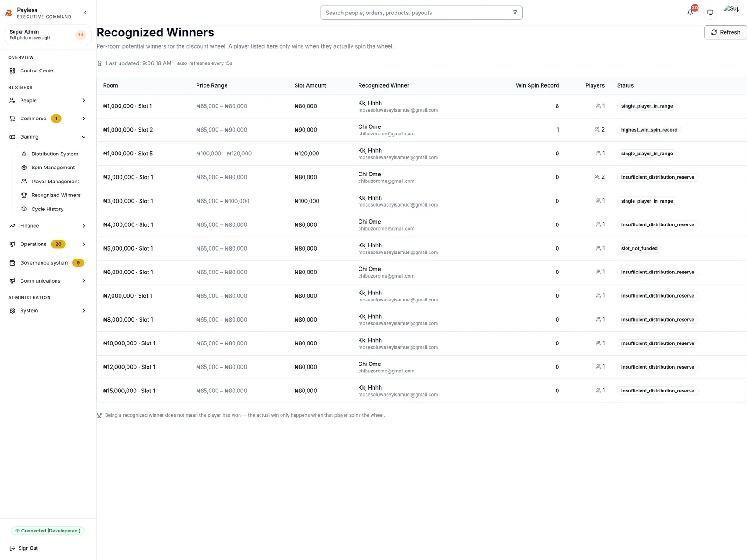This screenshot has height=560, width=747.
Task: Click the Super Admin role card
Action: point(48,35)
